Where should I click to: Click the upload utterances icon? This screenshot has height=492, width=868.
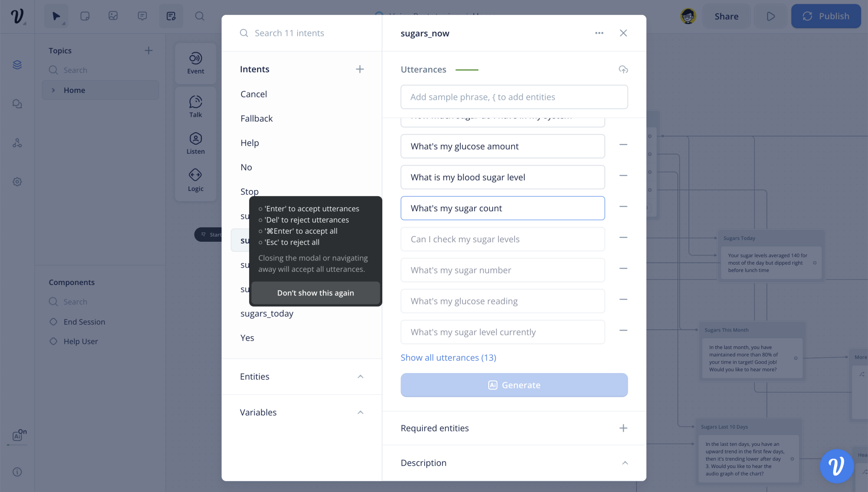point(623,70)
